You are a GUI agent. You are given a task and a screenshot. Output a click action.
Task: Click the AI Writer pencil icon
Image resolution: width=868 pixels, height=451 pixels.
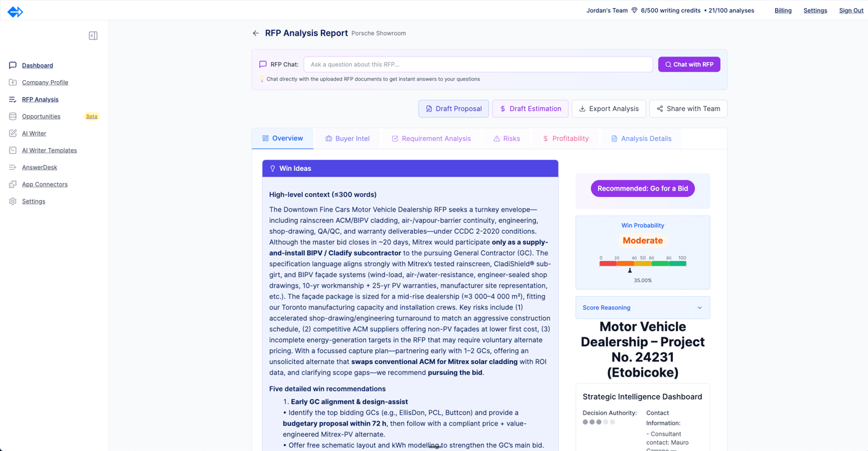(x=13, y=133)
